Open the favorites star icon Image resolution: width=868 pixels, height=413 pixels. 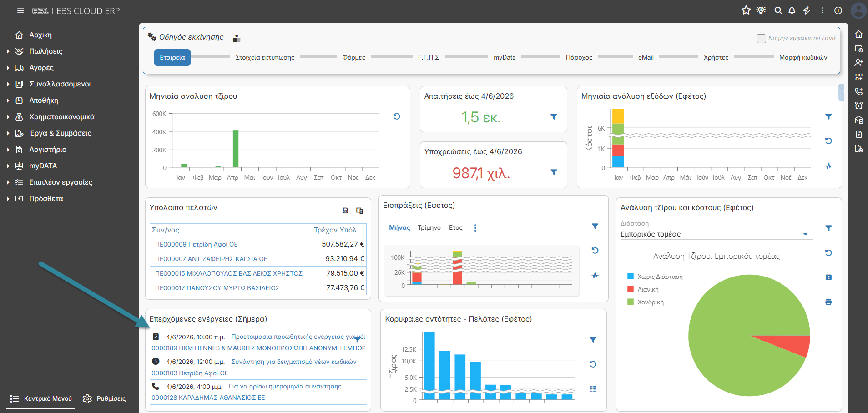click(x=746, y=10)
